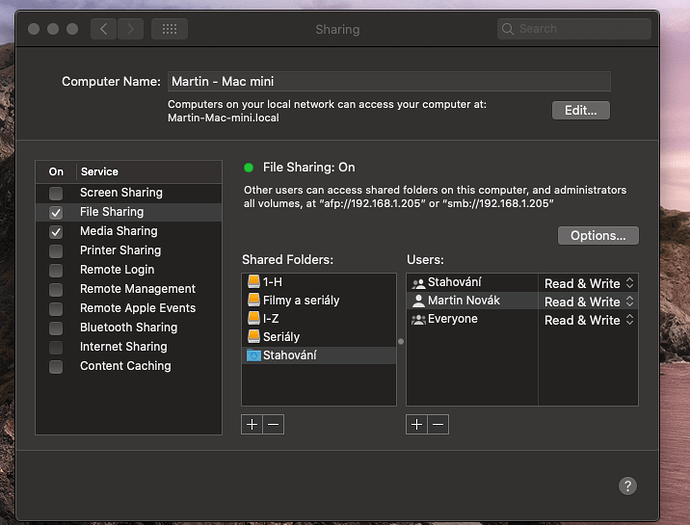Select the 1-H shared folder

(319, 282)
